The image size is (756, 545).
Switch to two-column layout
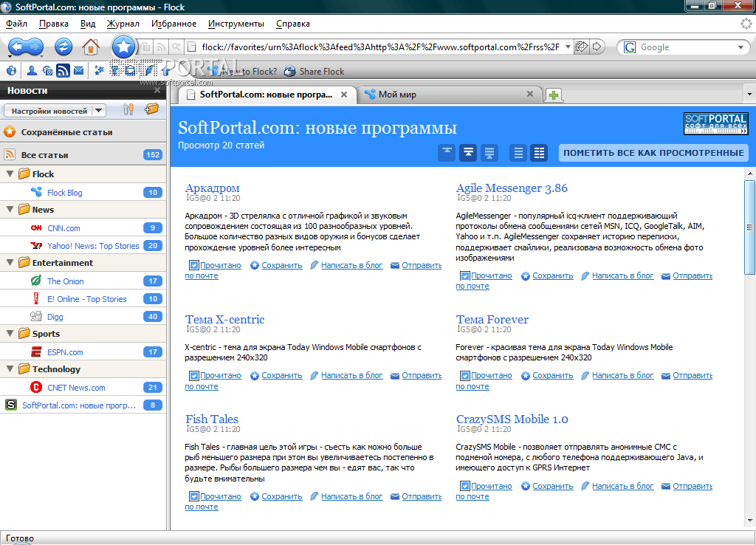(x=539, y=153)
